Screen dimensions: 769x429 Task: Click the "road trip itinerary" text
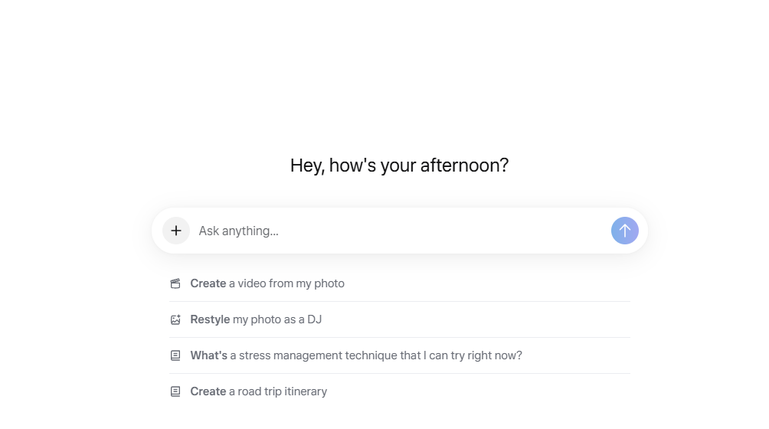tap(283, 392)
